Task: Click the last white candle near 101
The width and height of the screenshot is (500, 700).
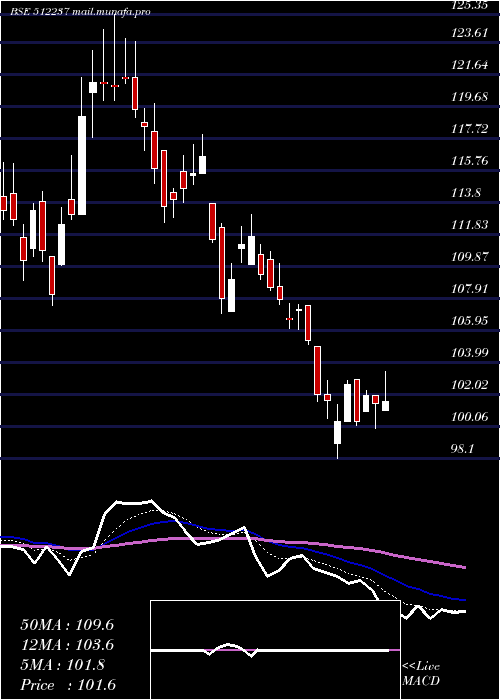Action: pyautogui.click(x=385, y=406)
